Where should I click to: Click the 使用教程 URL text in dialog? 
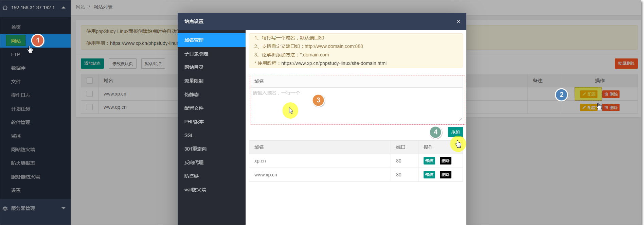pyautogui.click(x=334, y=63)
